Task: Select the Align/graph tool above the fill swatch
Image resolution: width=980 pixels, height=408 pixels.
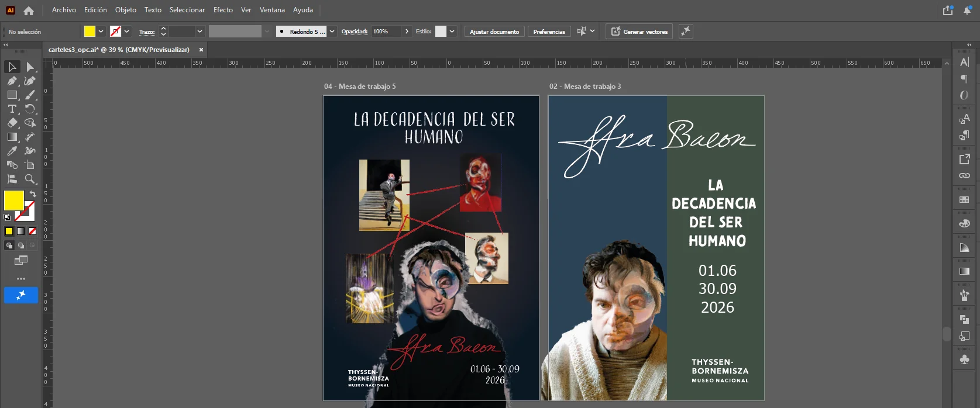Action: pyautogui.click(x=12, y=179)
